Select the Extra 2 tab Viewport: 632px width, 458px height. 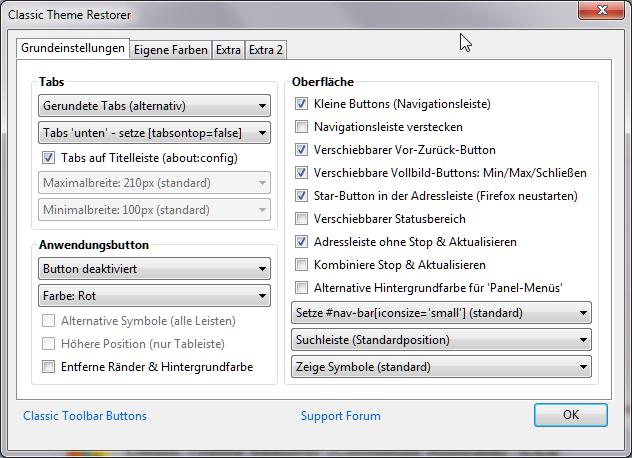point(266,48)
